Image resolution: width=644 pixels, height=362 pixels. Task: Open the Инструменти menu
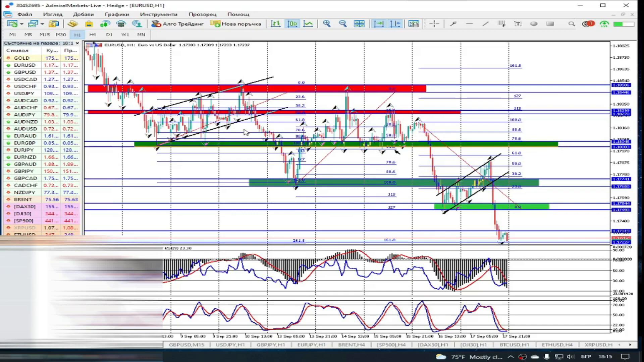158,14
